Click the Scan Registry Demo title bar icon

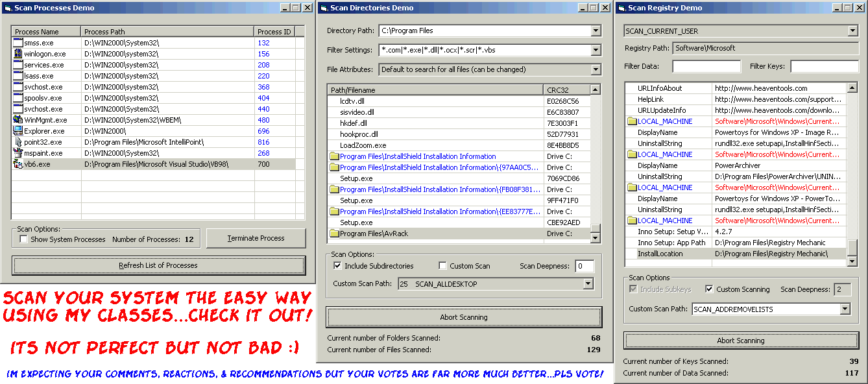click(x=621, y=8)
